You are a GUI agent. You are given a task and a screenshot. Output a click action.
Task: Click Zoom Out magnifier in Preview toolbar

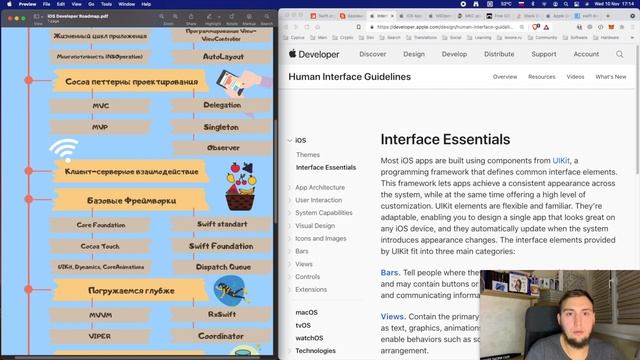point(162,16)
